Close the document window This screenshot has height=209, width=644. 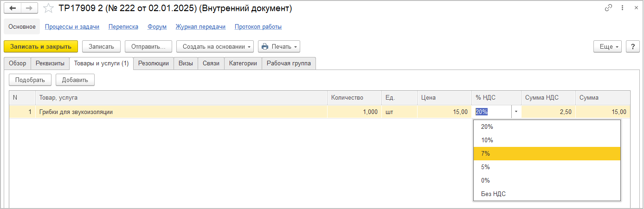point(634,8)
